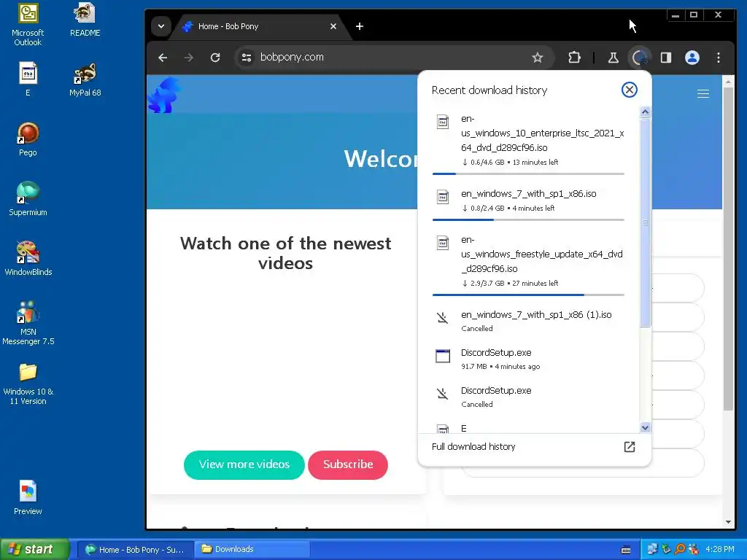Viewport: 747px width, 560px height.
Task: Open Microsoft Outlook desktop icon
Action: 28,25
